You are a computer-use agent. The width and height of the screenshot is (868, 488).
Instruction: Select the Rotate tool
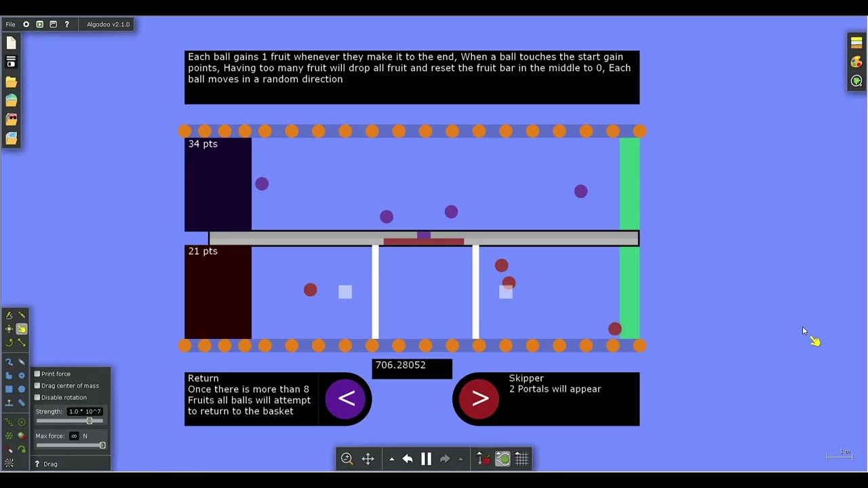[x=9, y=342]
